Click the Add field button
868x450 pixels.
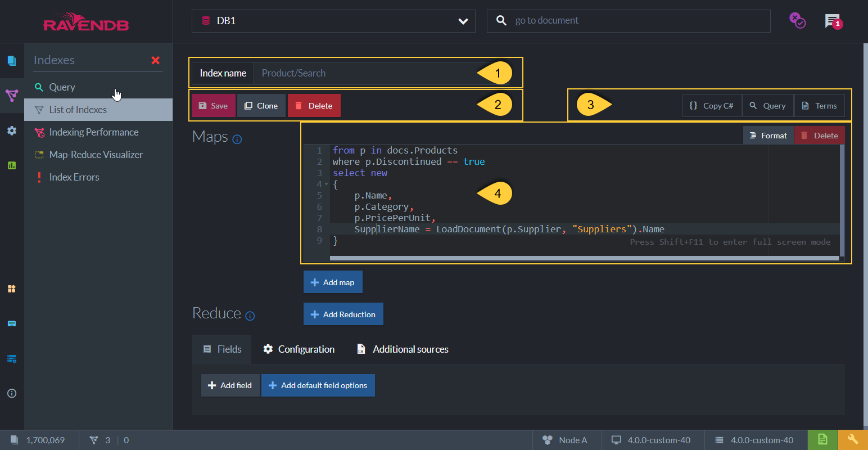pyautogui.click(x=230, y=385)
